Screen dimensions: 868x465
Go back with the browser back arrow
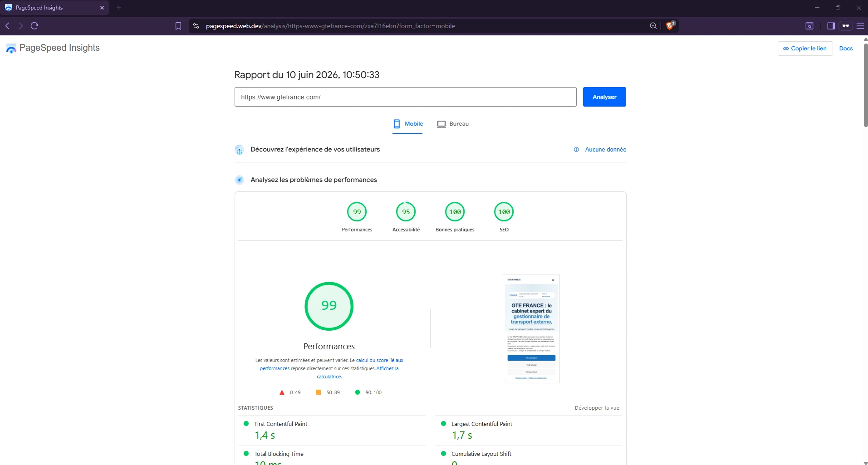7,26
